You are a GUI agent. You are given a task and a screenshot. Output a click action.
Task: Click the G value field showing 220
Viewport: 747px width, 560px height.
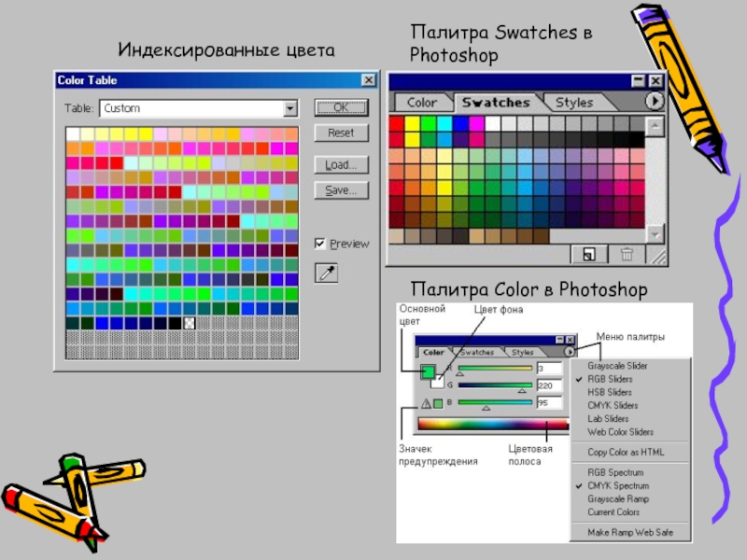549,385
